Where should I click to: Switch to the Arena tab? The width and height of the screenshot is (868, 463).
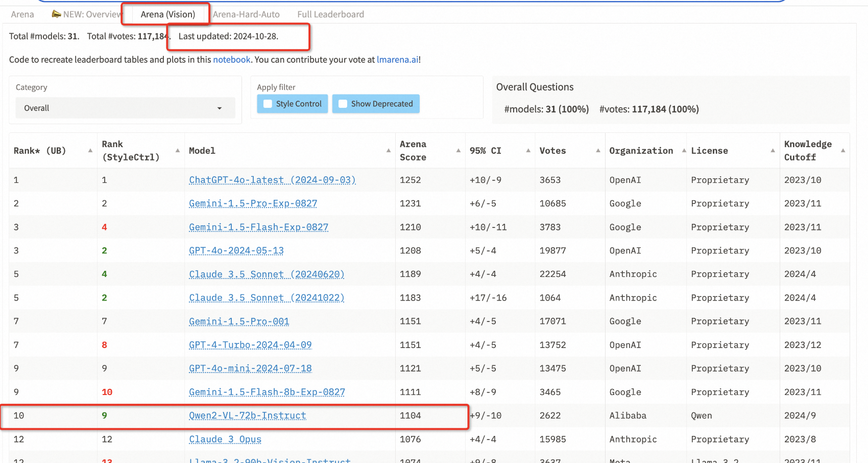(22, 14)
